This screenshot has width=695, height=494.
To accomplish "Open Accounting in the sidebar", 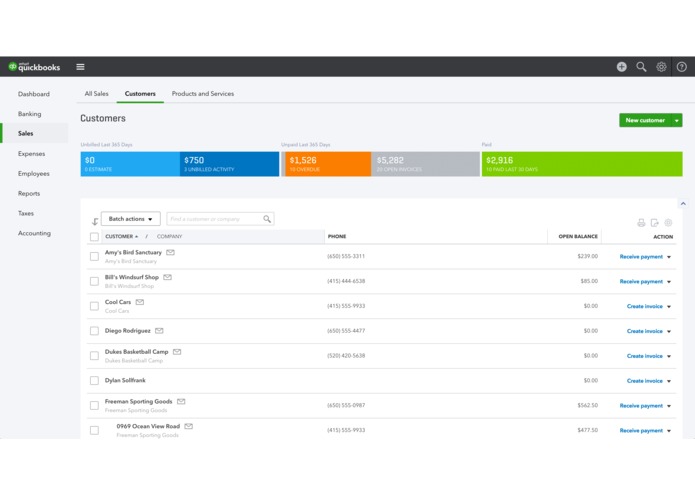I will point(34,233).
